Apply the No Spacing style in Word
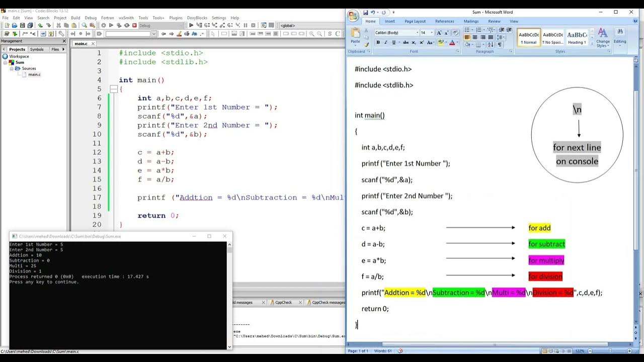 (553, 37)
